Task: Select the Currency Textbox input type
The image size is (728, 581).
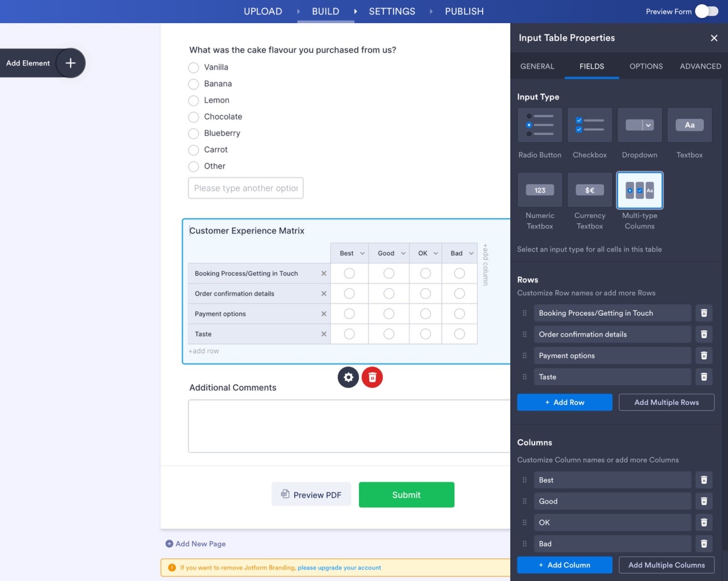Action: (590, 190)
